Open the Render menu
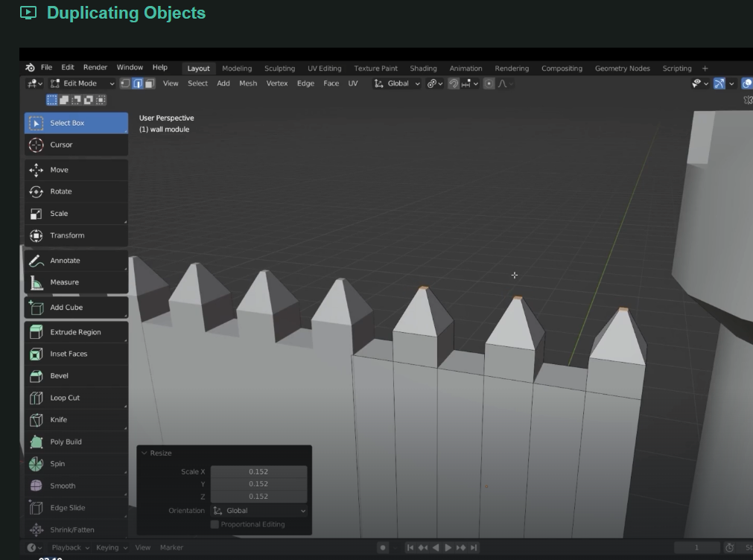 [95, 68]
